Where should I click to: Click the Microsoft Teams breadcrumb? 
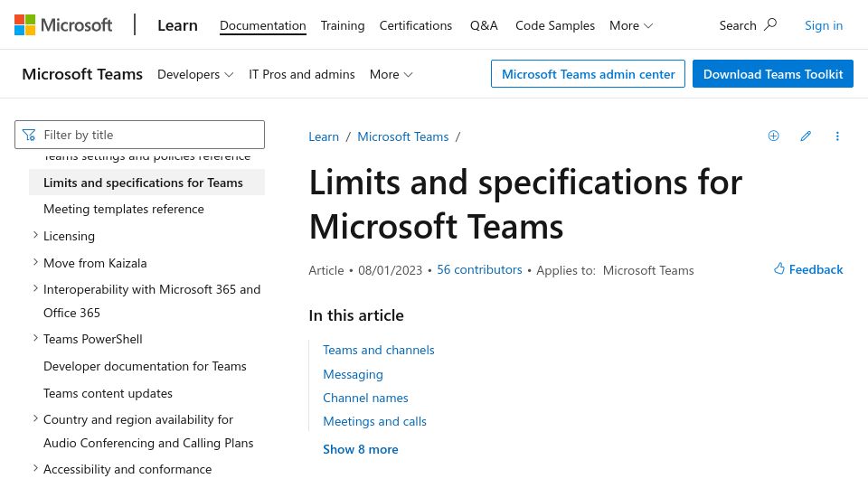point(403,136)
